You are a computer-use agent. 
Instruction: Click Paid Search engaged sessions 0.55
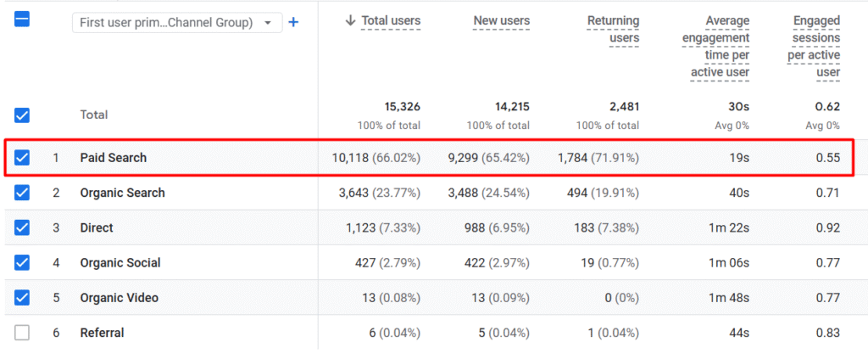pos(828,158)
